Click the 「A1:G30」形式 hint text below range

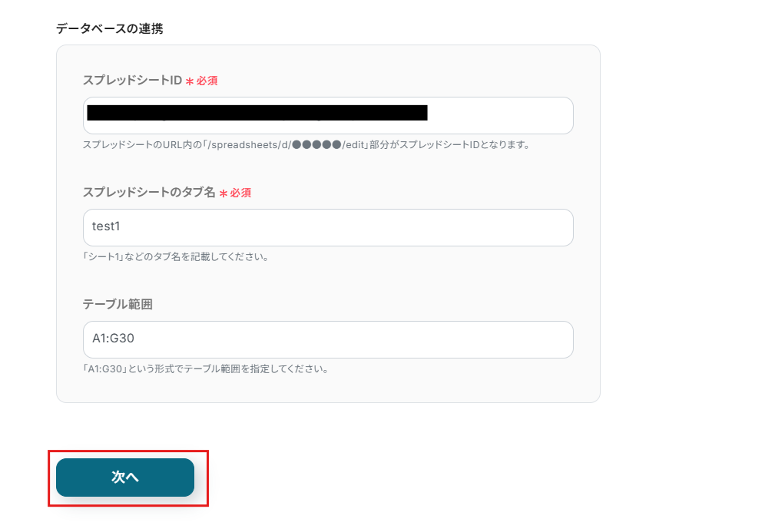tap(205, 368)
